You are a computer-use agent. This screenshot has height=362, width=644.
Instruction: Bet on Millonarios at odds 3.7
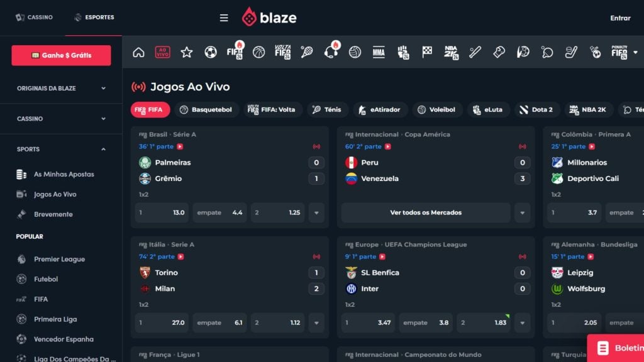click(x=574, y=212)
